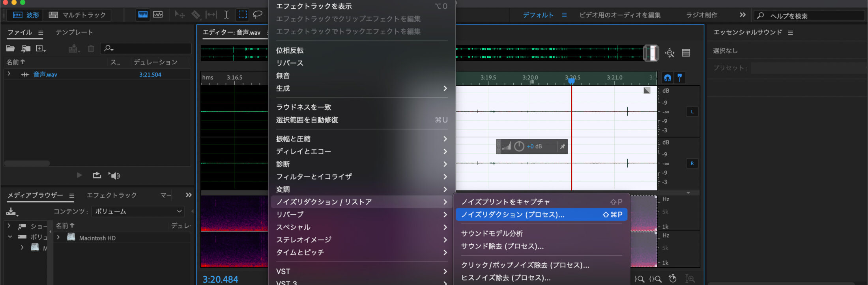
Task: Open the メディアブラウザー panel menu icon
Action: (71, 195)
